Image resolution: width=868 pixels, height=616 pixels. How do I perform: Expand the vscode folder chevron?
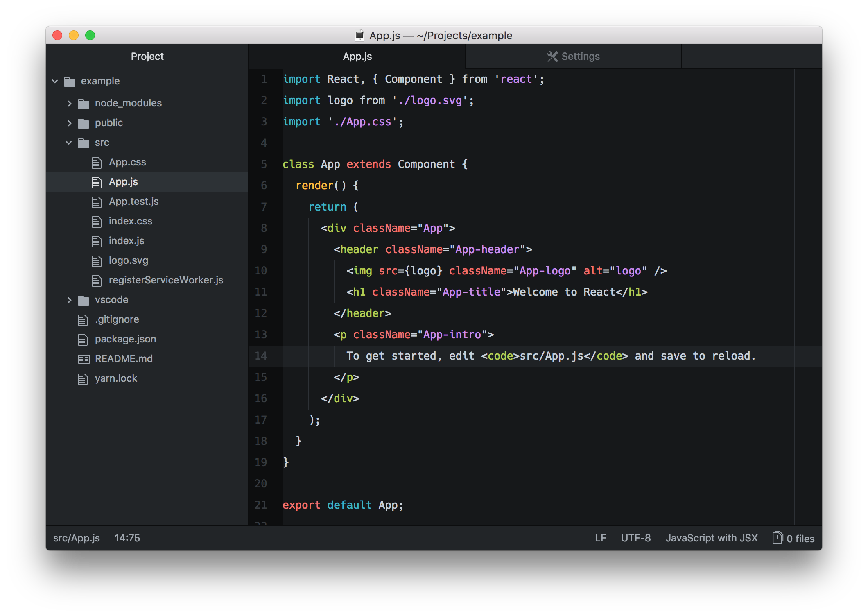[x=69, y=300]
